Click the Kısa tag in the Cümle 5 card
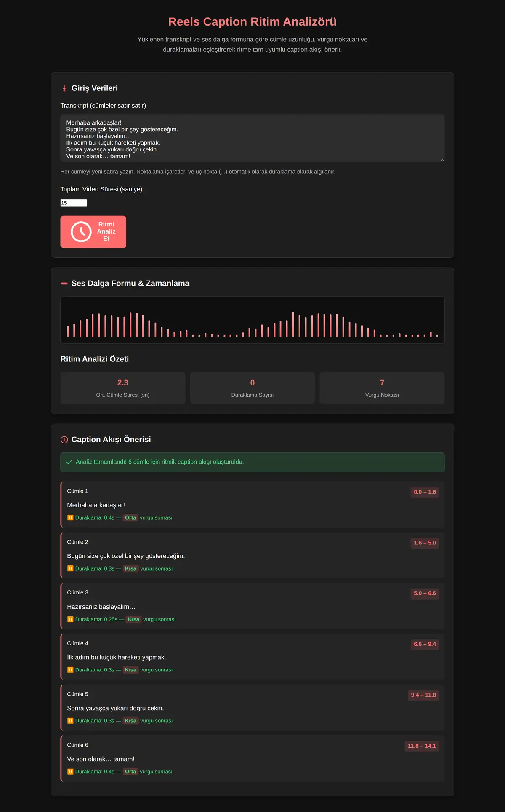The image size is (505, 812). 130,721
